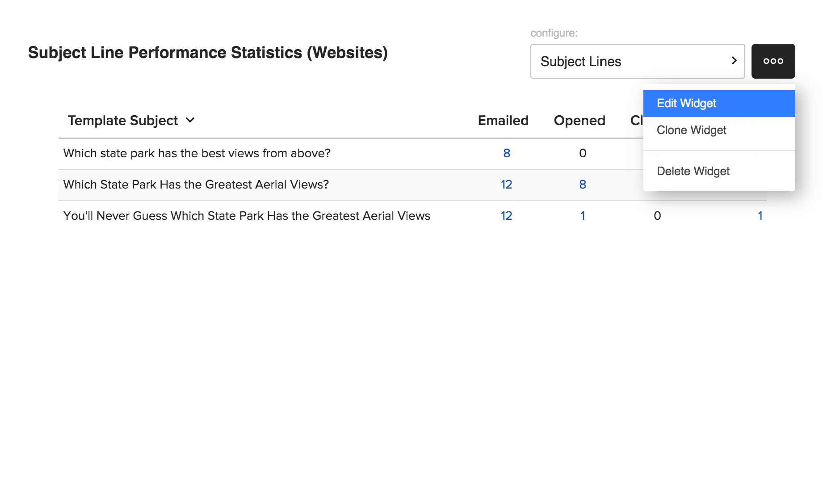The image size is (823, 504).
Task: Open the Opened count 8 link
Action: point(582,185)
